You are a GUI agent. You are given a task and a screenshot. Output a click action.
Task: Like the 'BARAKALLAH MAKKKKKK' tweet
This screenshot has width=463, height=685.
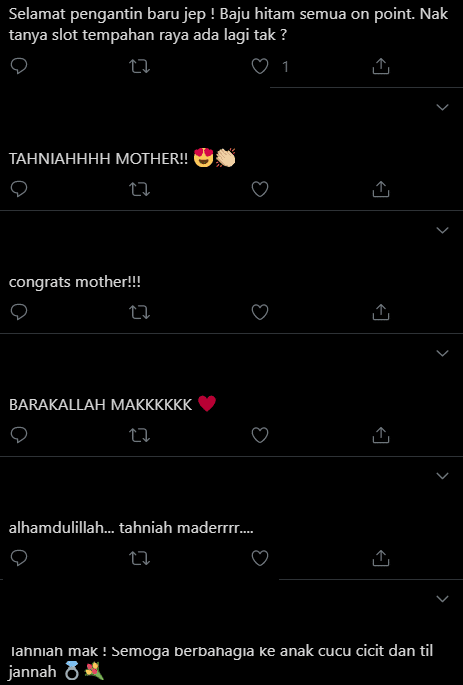point(260,435)
